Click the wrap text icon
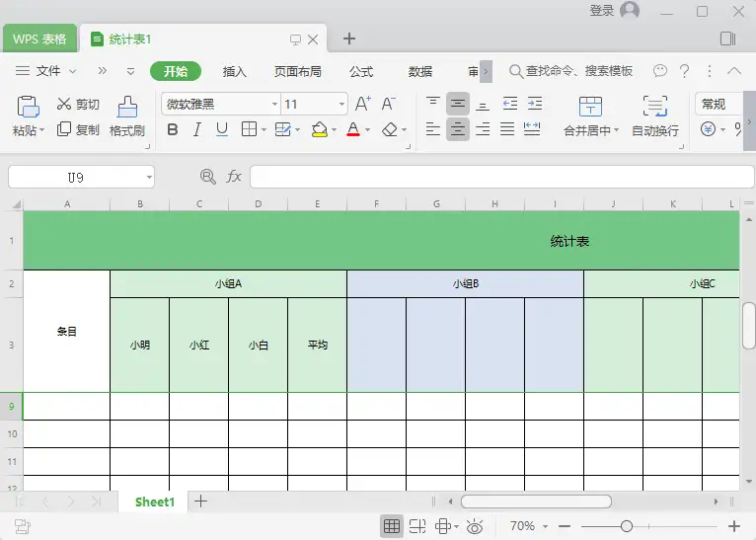Screen dimensions: 756x540 [654, 107]
